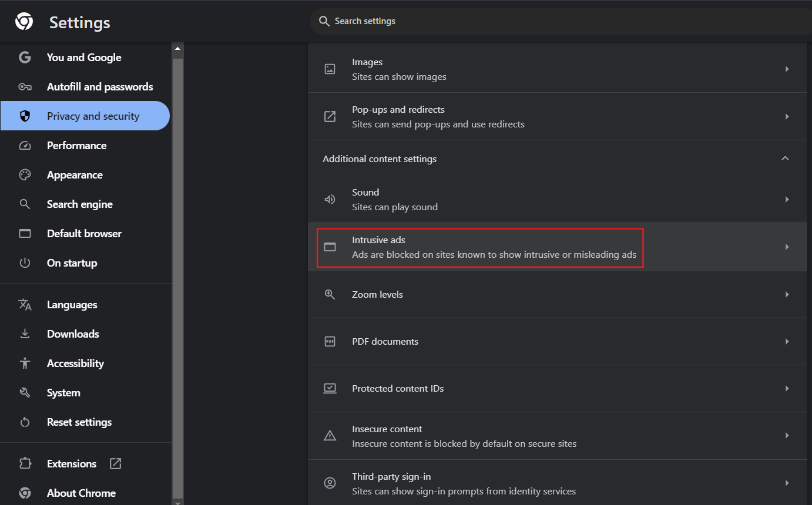Click the Images picture icon

tap(330, 69)
